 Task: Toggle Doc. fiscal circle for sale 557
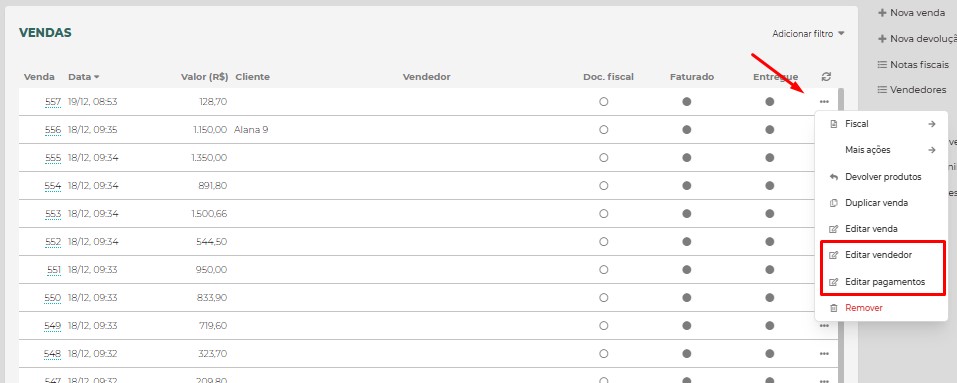604,102
